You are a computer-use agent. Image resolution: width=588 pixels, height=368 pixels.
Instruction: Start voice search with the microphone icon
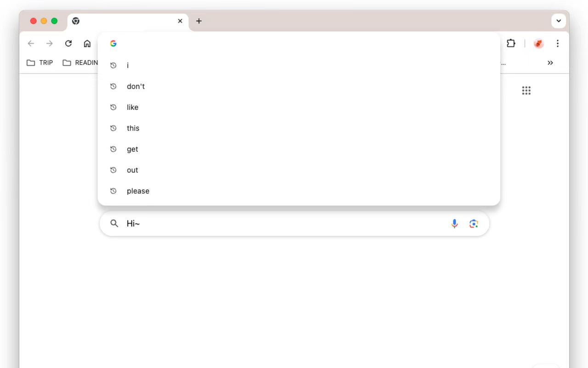point(454,224)
